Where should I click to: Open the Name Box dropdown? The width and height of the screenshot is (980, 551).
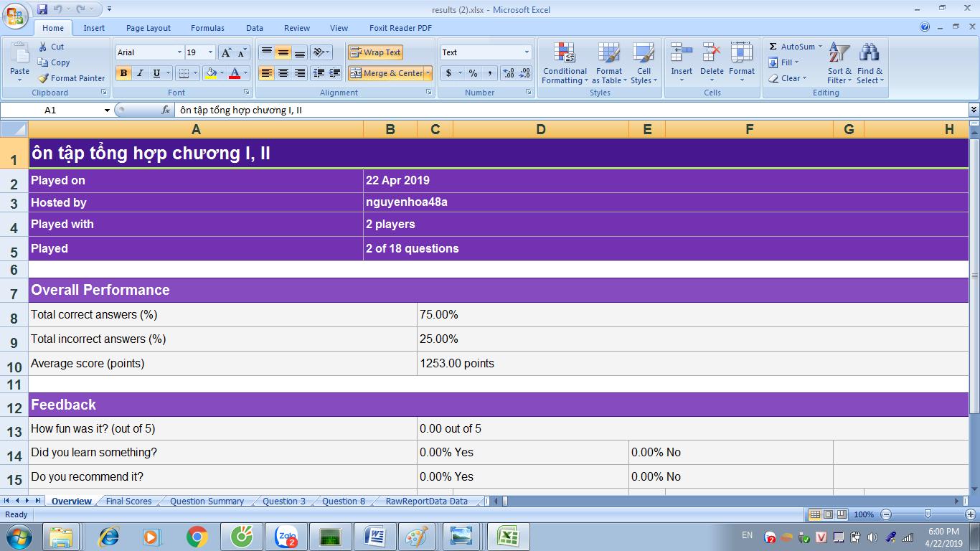tap(108, 110)
